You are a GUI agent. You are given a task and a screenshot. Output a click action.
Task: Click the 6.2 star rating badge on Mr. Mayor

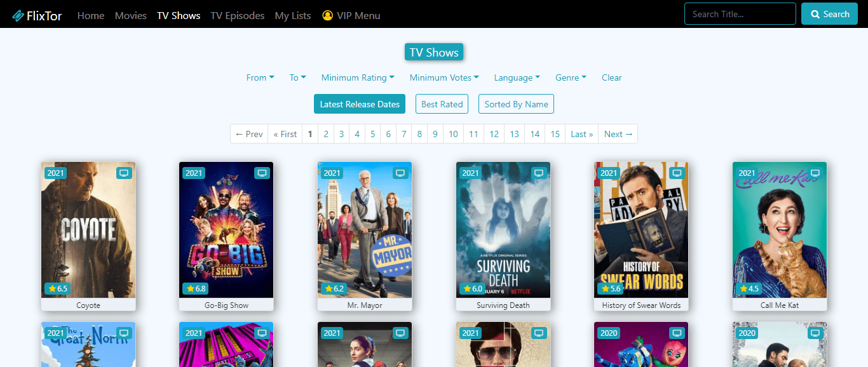pos(334,288)
